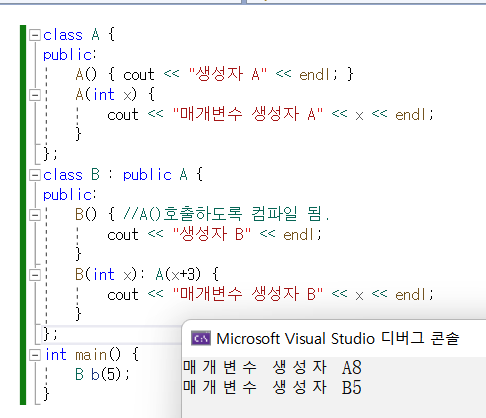486x418 pixels.
Task: Collapse the int main() function block
Action: [x=35, y=355]
